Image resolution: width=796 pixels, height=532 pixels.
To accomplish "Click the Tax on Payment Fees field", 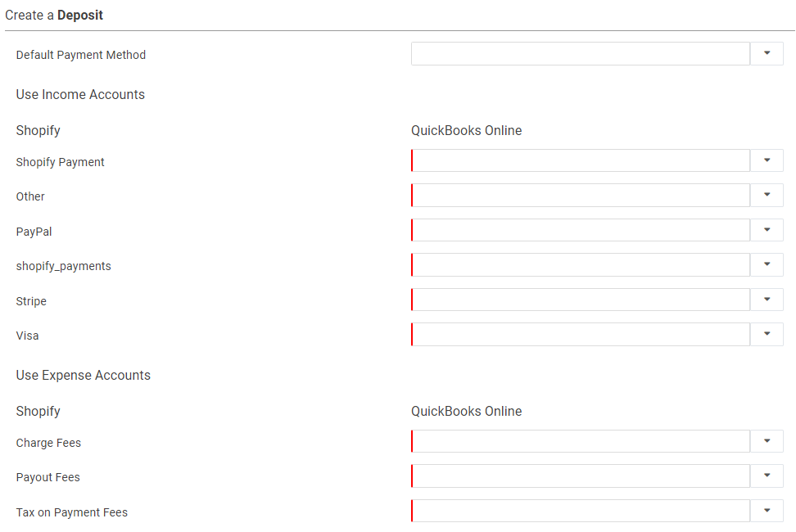I will [x=581, y=511].
